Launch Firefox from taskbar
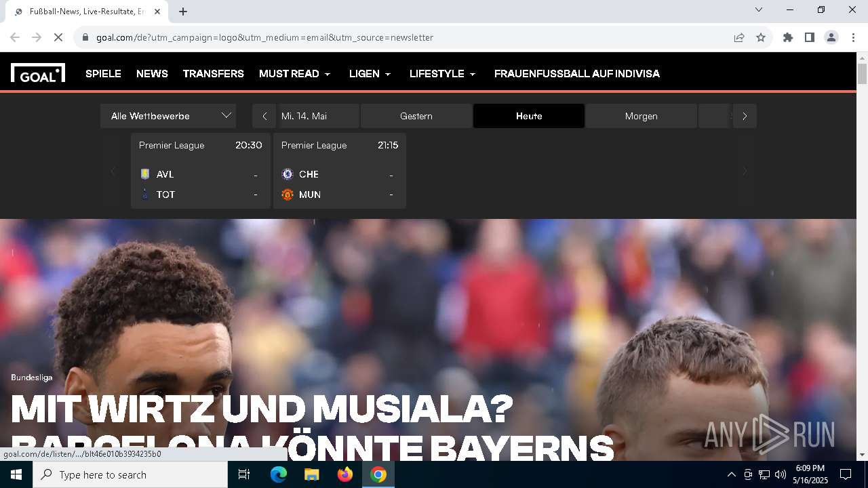Screen dimensions: 868x488 (345, 474)
